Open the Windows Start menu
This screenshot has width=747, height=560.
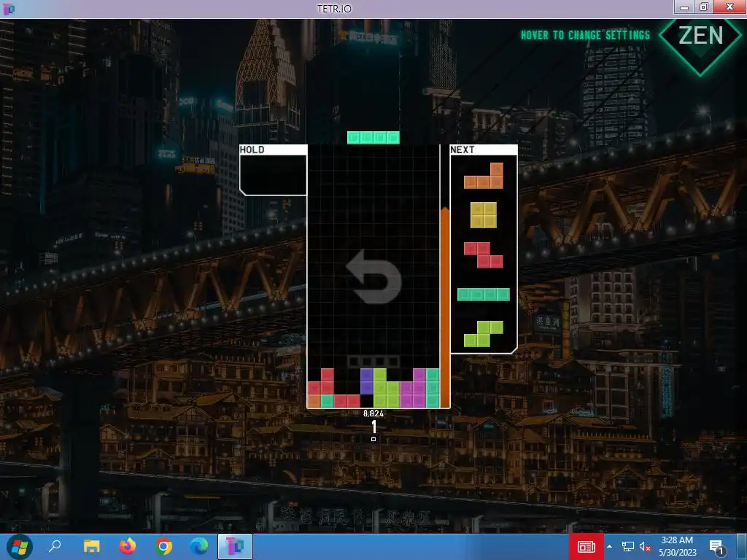tap(19, 547)
